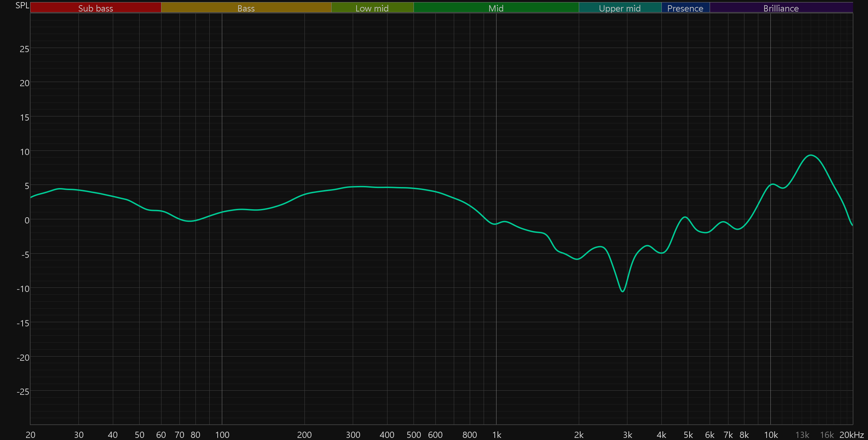The height and width of the screenshot is (440, 868).
Task: Click the 25 dB axis label
Action: coord(24,49)
